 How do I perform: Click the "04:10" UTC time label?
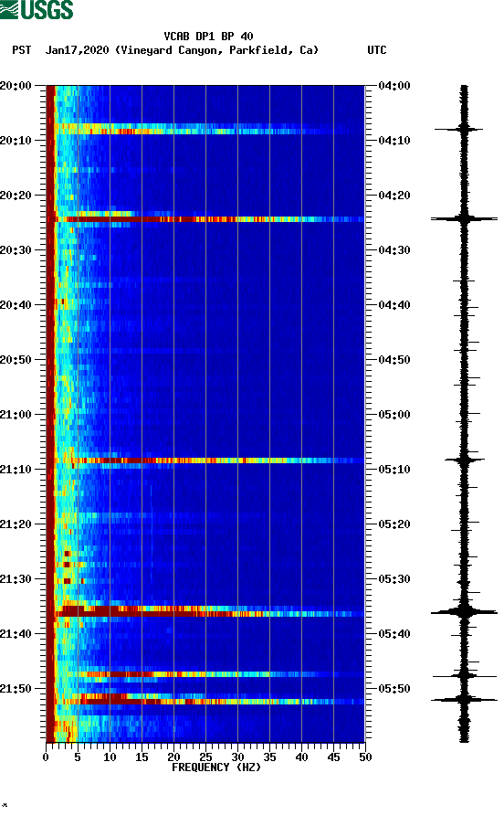(x=394, y=141)
